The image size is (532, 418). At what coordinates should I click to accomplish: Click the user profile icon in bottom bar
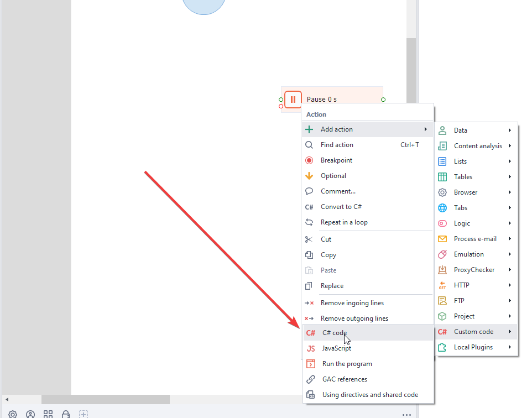(30, 414)
